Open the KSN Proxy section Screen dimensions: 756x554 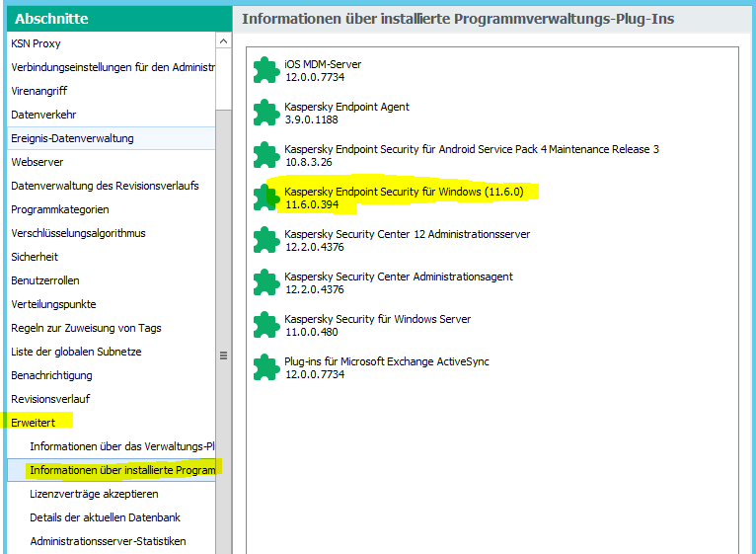[112, 43]
